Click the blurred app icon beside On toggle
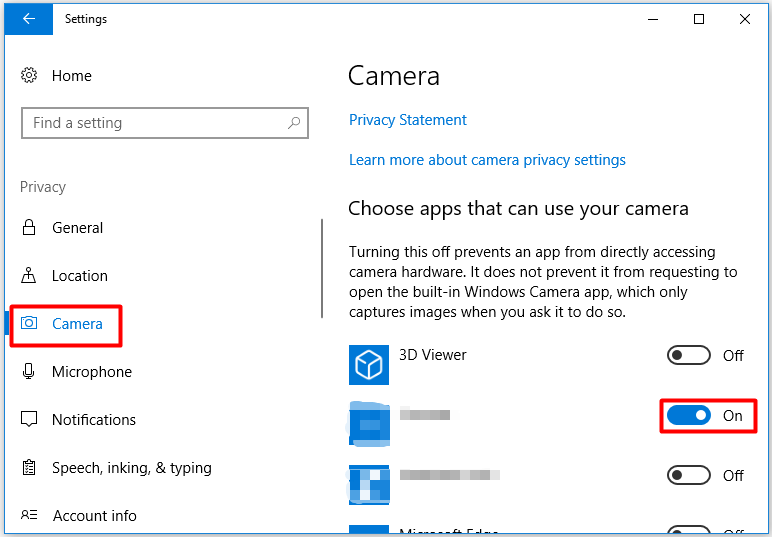772x537 pixels. point(369,424)
